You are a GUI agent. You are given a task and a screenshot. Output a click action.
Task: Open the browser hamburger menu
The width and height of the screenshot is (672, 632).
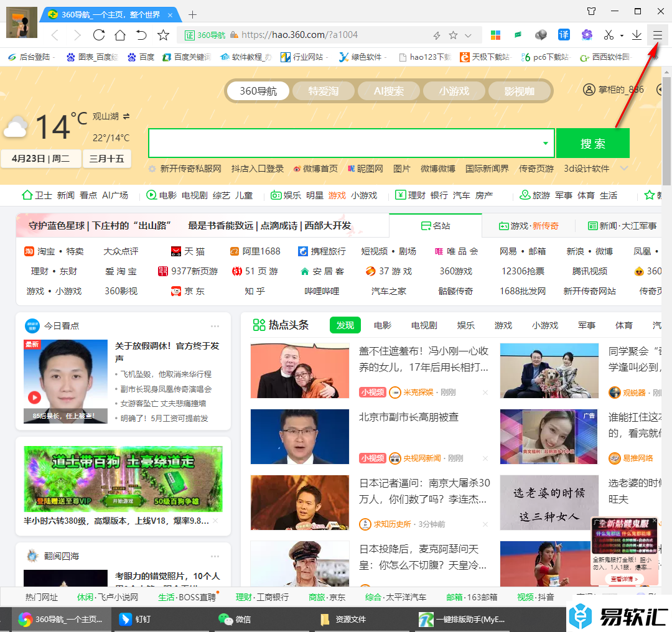658,35
